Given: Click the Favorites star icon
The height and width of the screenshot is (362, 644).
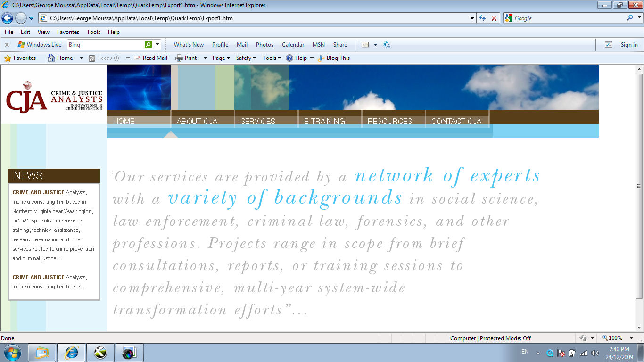Looking at the screenshot, I should tap(8, 58).
